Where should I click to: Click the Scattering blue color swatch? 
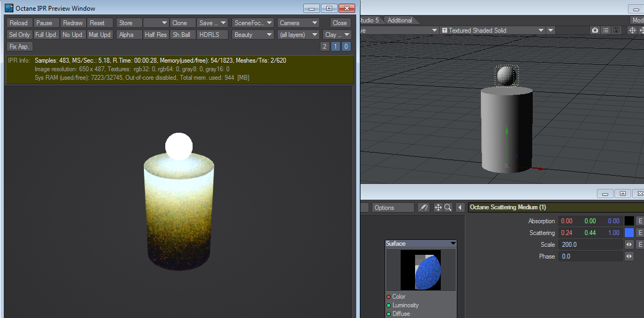tap(629, 233)
